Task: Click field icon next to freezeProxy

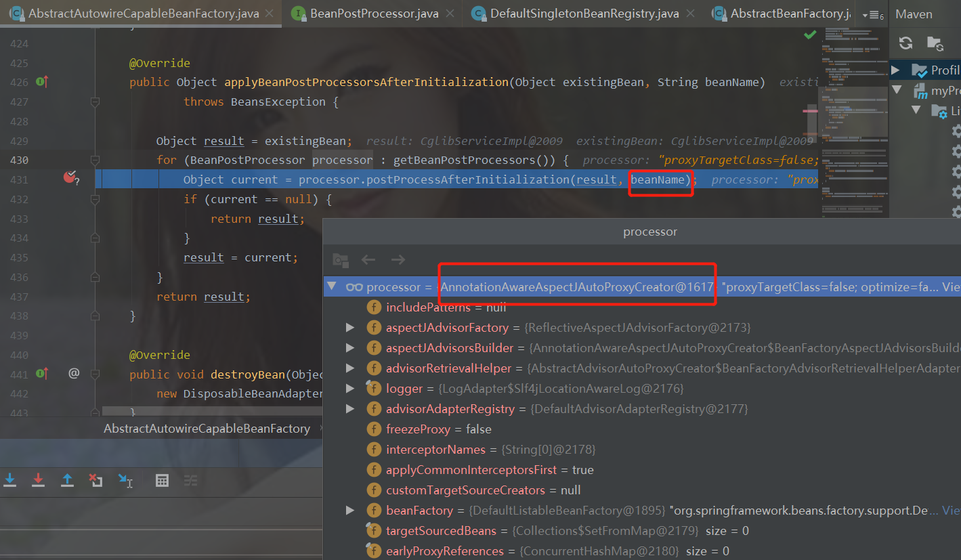Action: coord(373,429)
